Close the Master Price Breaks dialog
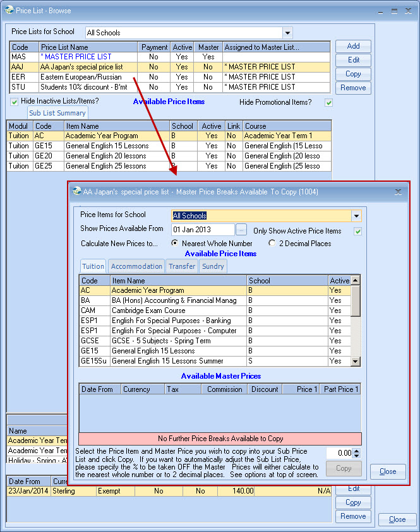420x532 pixels. click(x=388, y=471)
